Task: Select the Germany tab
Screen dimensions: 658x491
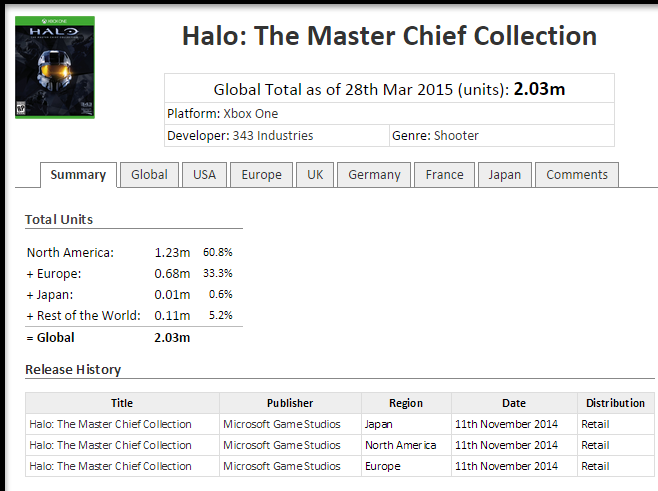Action: (374, 175)
